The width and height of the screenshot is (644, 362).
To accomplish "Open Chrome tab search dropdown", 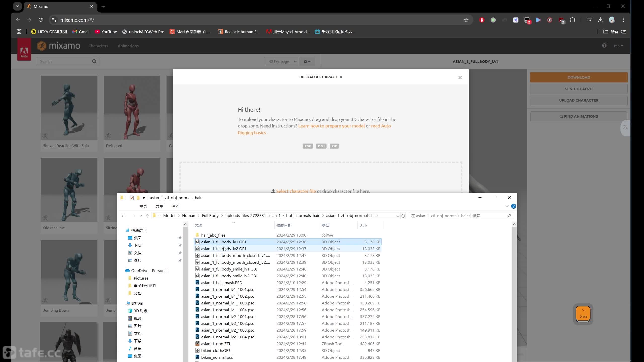I will tap(17, 6).
